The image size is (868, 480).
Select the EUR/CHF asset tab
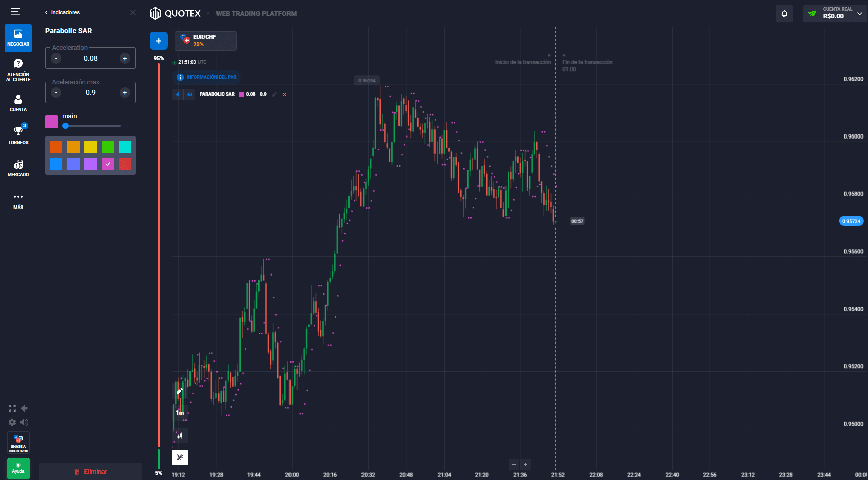pyautogui.click(x=205, y=41)
